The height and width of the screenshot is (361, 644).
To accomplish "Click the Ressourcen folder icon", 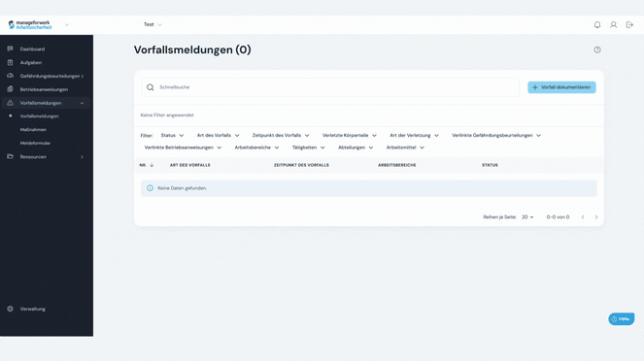I will click(11, 156).
